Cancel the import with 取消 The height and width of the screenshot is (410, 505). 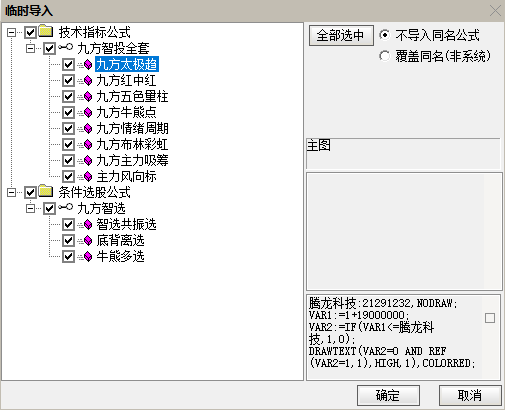point(470,395)
